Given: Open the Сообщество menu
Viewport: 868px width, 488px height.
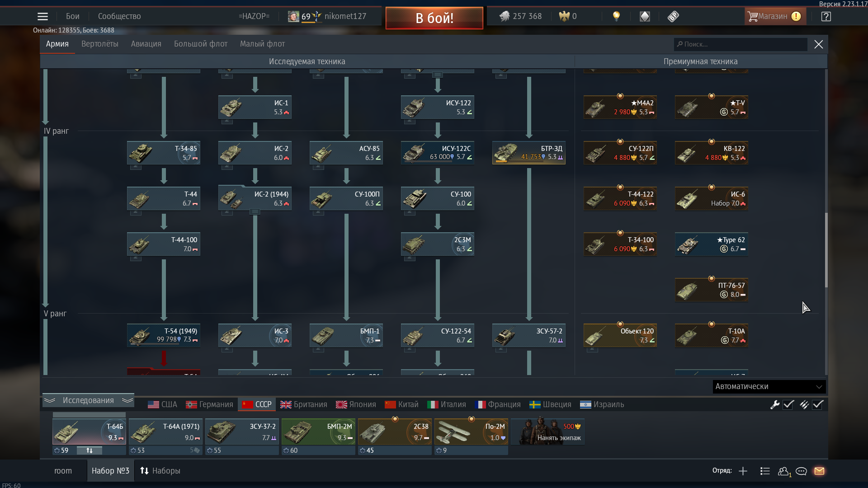Looking at the screenshot, I should tap(119, 16).
